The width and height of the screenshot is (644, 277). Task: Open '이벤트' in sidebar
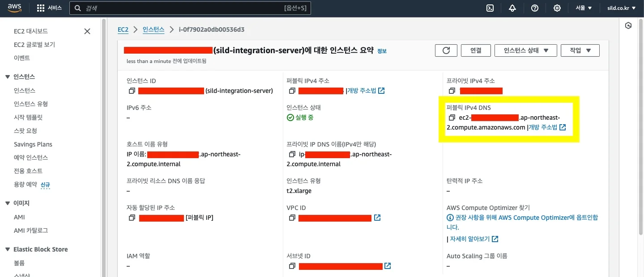point(22,58)
